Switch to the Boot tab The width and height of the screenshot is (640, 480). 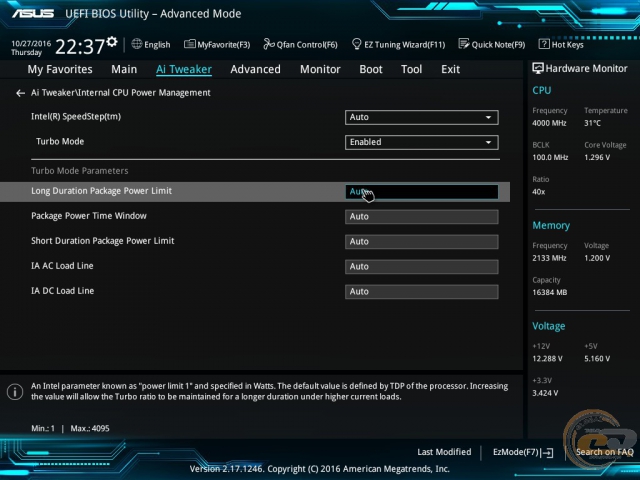coord(371,69)
